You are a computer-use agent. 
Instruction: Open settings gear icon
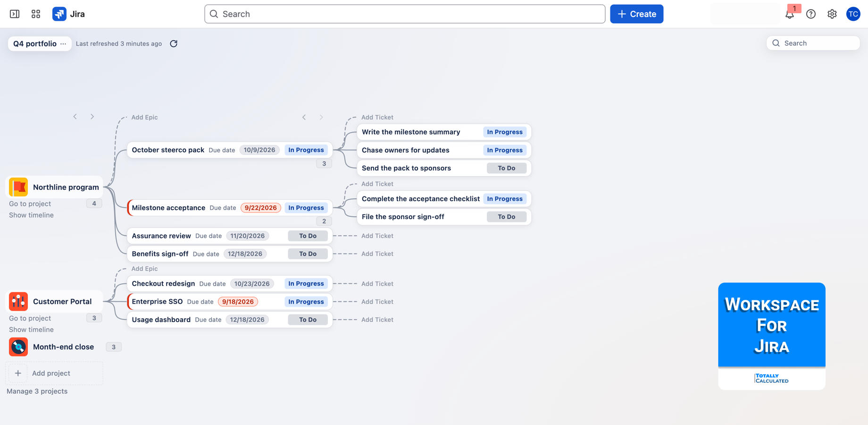pyautogui.click(x=832, y=14)
